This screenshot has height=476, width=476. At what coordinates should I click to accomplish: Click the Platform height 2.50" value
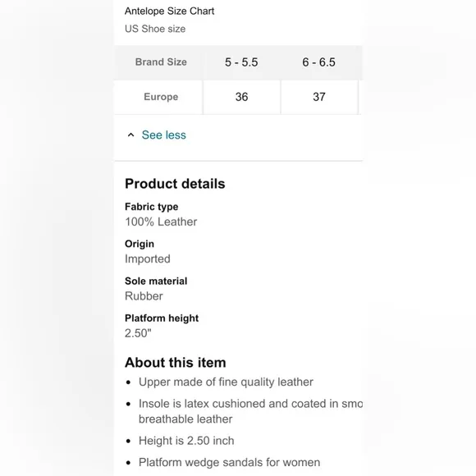point(138,333)
